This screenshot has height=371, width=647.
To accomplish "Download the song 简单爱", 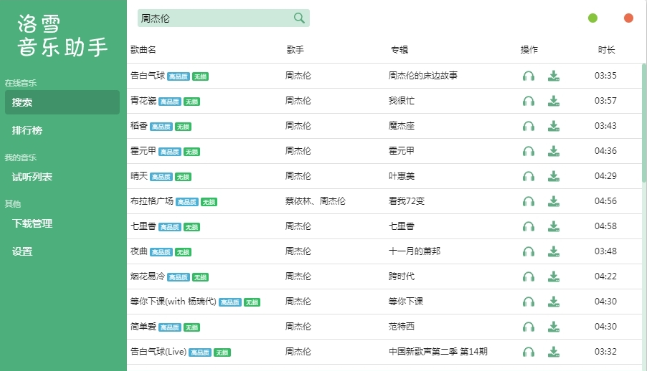I will coord(554,327).
